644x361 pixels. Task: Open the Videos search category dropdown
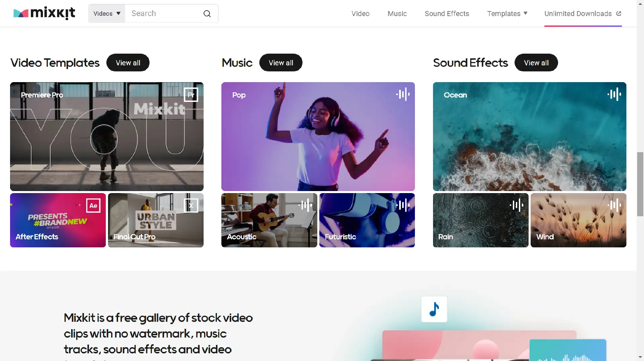click(x=107, y=14)
